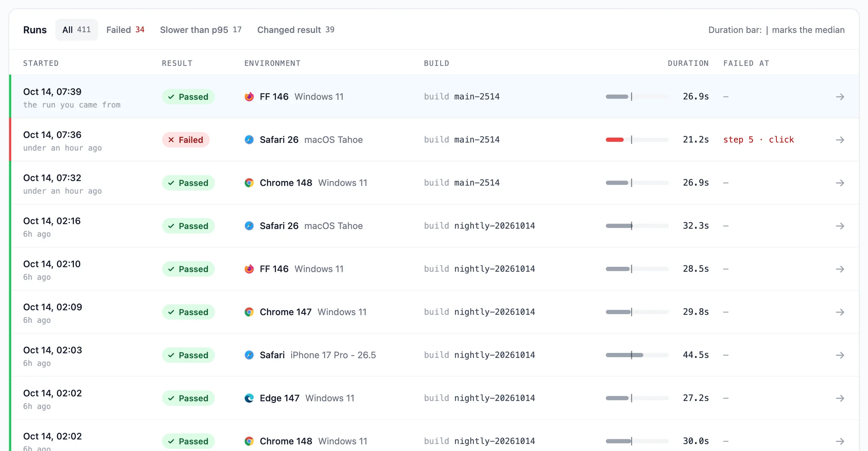The height and width of the screenshot is (451, 868).
Task: Click the Oct 14, 02:03 timestamp
Action: tap(53, 350)
